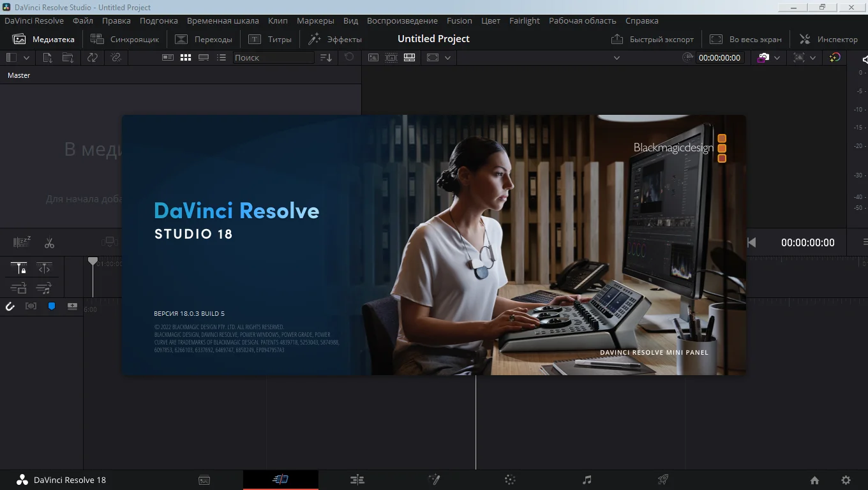Click the magenta camera bypass icon
868x490 pixels.
coord(763,57)
